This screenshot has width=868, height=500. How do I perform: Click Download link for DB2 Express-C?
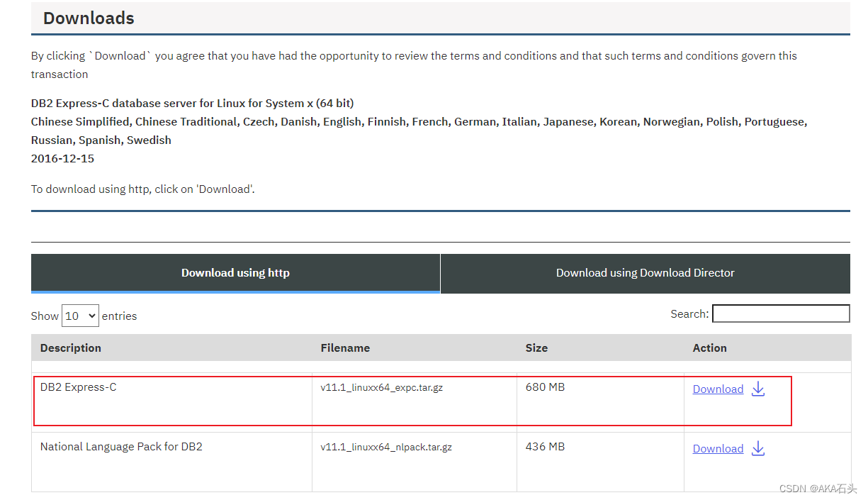pos(718,389)
